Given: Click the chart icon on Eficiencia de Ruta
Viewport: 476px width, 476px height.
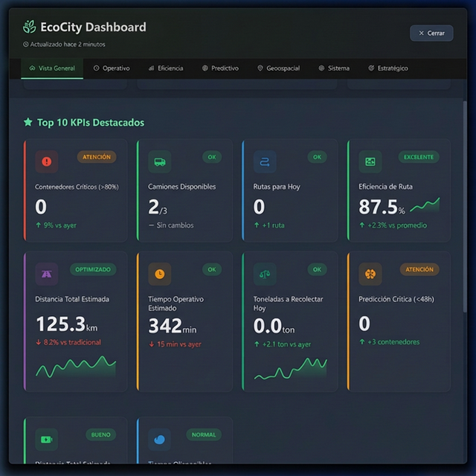Looking at the screenshot, I should (370, 161).
